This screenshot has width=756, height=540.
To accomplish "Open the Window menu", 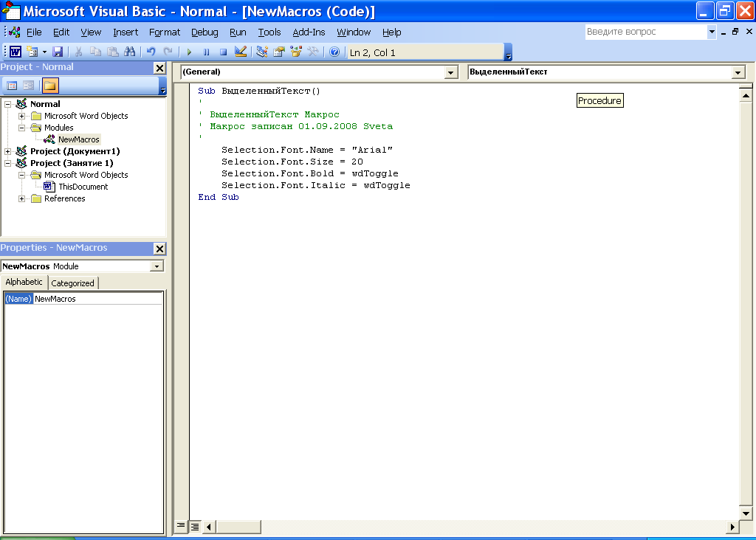I will 354,32.
